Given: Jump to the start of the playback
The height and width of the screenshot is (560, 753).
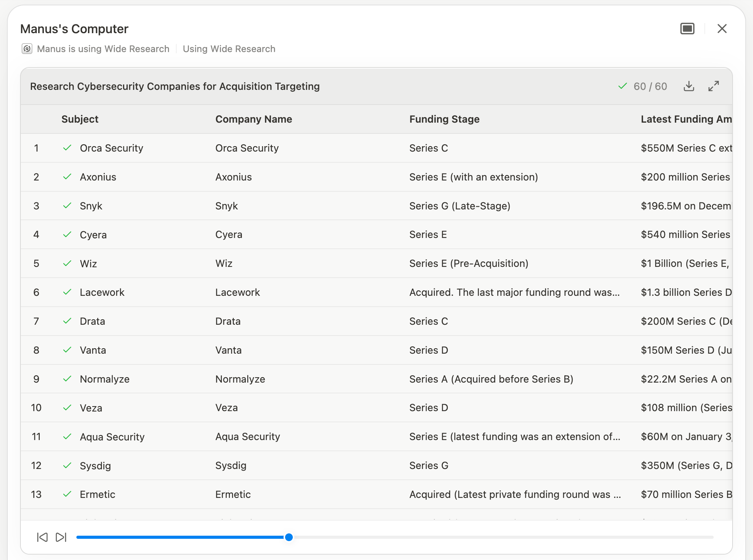Looking at the screenshot, I should 42,537.
